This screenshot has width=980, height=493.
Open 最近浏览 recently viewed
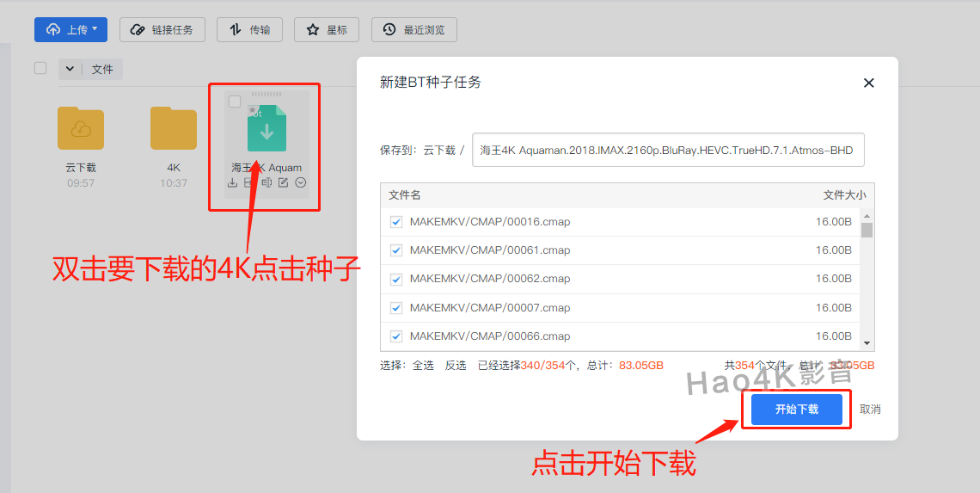tap(414, 30)
